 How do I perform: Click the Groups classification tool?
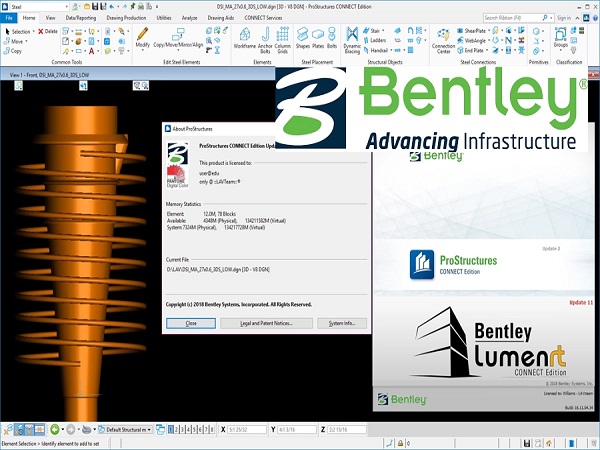click(561, 38)
